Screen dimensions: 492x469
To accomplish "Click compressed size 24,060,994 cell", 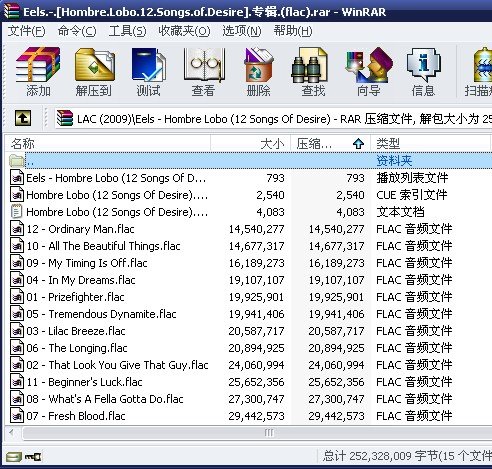I will tap(336, 365).
